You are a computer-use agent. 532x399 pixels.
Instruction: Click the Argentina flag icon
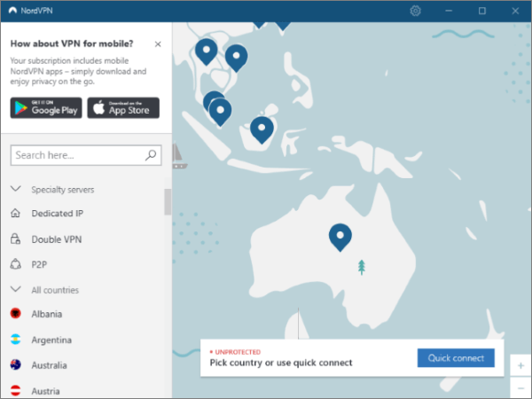(x=16, y=340)
